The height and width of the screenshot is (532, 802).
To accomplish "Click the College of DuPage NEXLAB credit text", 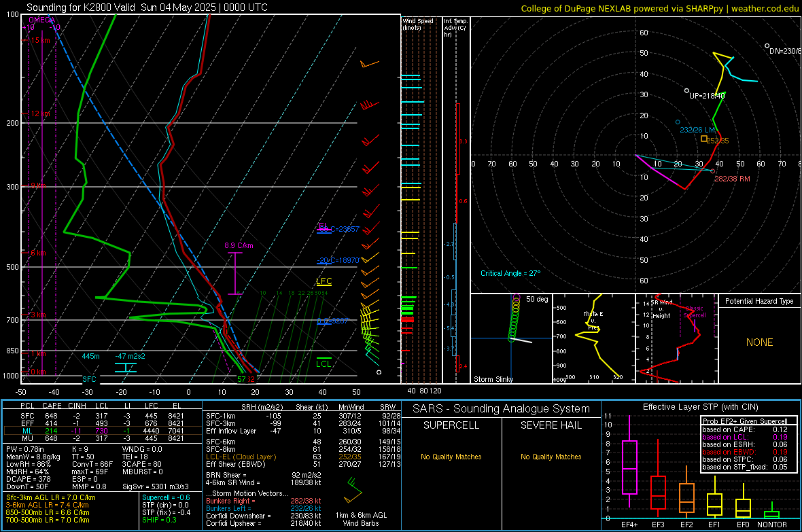I will pyautogui.click(x=659, y=8).
